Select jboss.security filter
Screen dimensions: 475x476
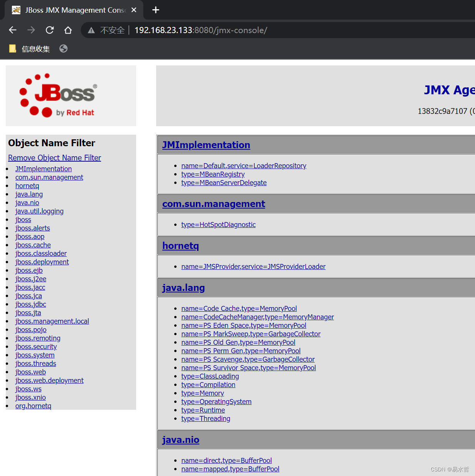coord(36,347)
